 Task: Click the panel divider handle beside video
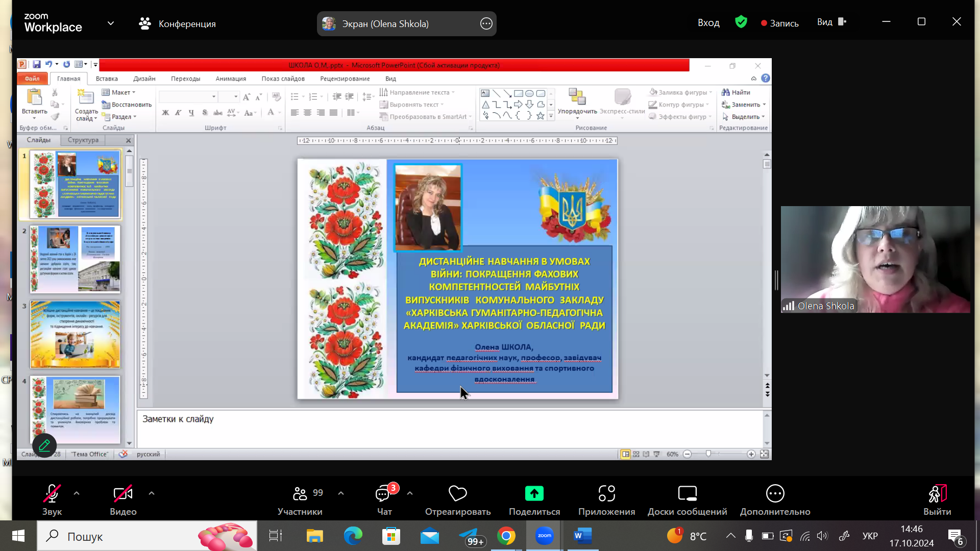[776, 280]
